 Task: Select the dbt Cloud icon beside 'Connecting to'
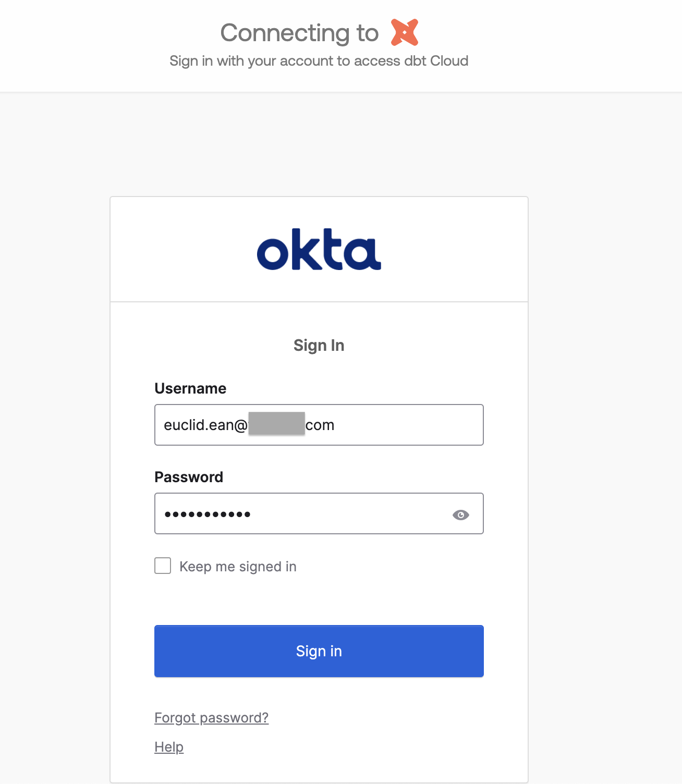tap(404, 32)
